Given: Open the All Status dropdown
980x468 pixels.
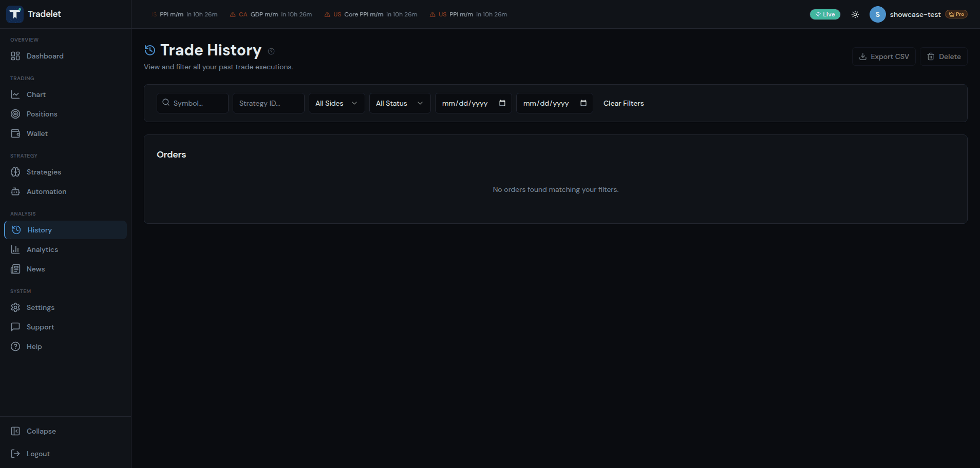Looking at the screenshot, I should click(399, 103).
